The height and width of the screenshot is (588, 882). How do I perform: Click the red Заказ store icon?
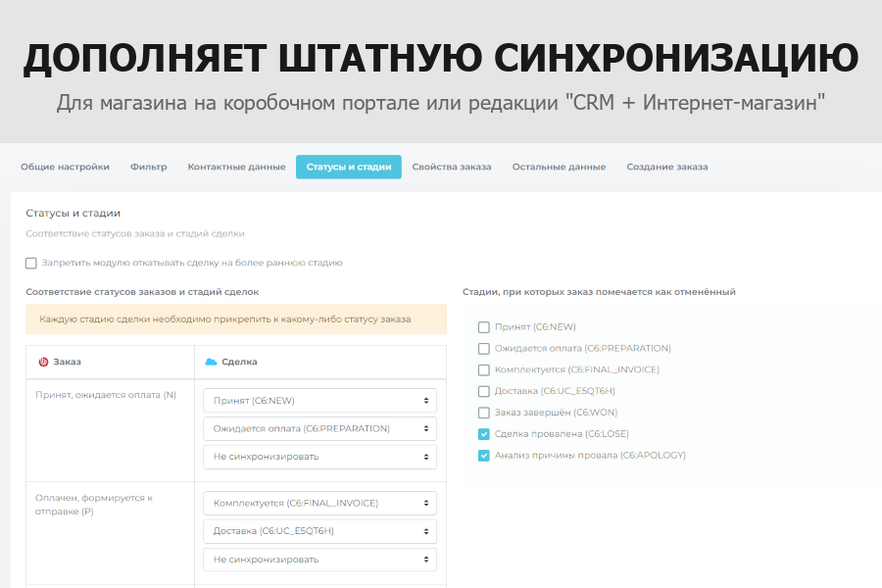41,362
